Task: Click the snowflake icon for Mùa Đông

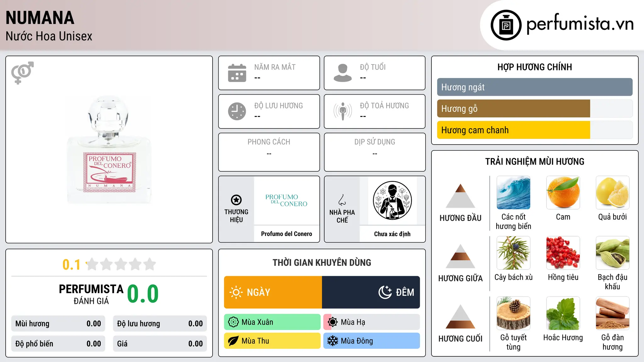Action: coord(333,341)
